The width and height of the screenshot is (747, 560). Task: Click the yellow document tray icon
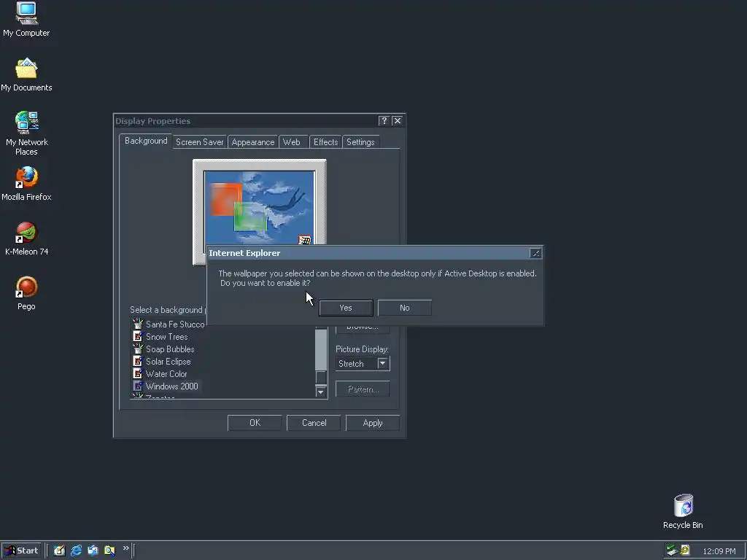click(684, 550)
